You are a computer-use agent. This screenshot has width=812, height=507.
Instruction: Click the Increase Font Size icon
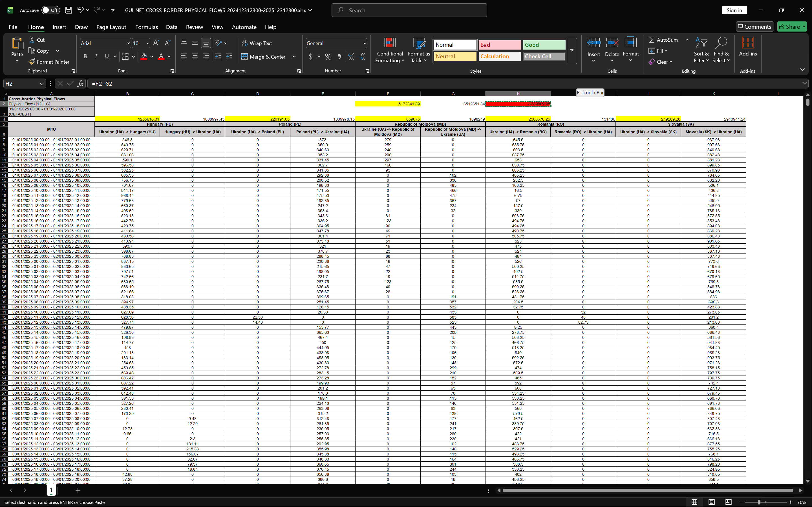(156, 43)
